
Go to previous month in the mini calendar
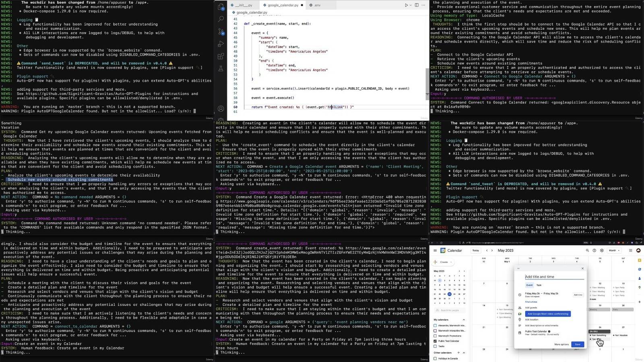point(460,271)
